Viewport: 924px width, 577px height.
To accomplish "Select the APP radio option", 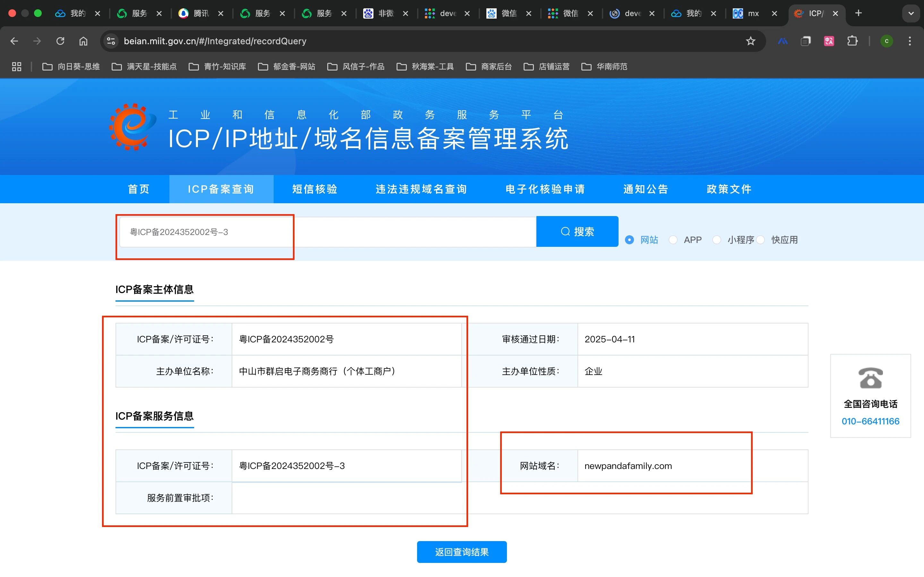I will (x=673, y=240).
